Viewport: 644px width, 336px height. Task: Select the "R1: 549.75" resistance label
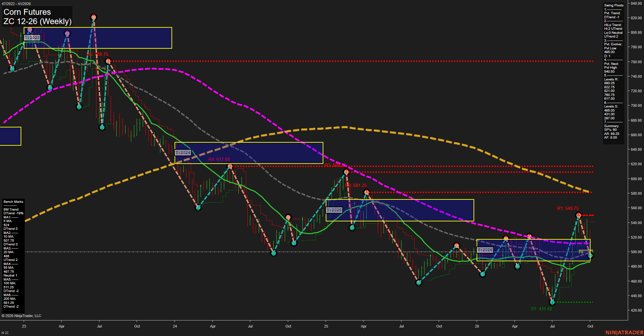coord(568,208)
